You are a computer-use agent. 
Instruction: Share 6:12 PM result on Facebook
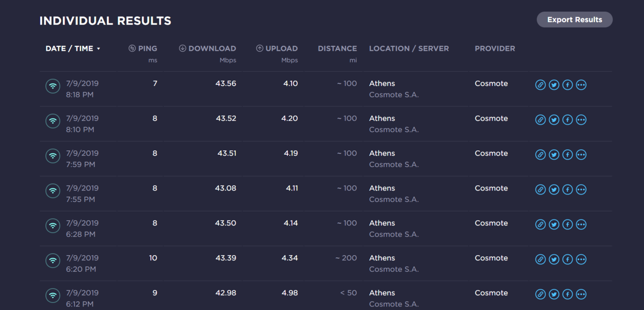tap(568, 294)
